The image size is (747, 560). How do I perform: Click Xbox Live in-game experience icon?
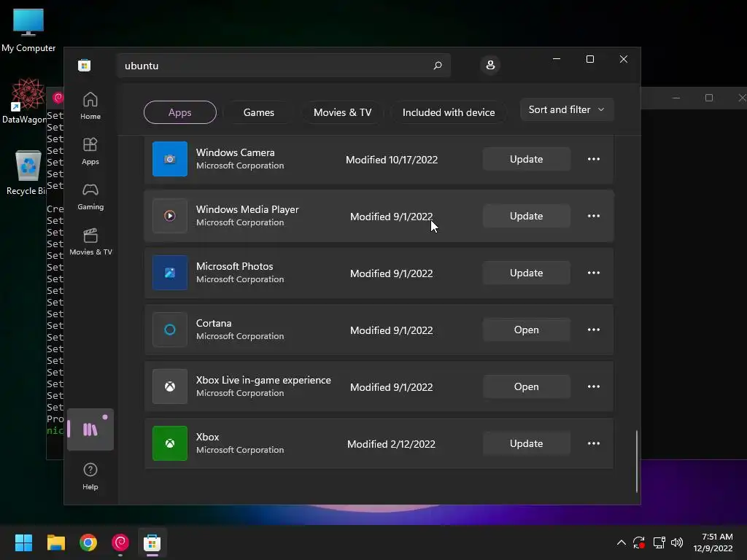(169, 386)
